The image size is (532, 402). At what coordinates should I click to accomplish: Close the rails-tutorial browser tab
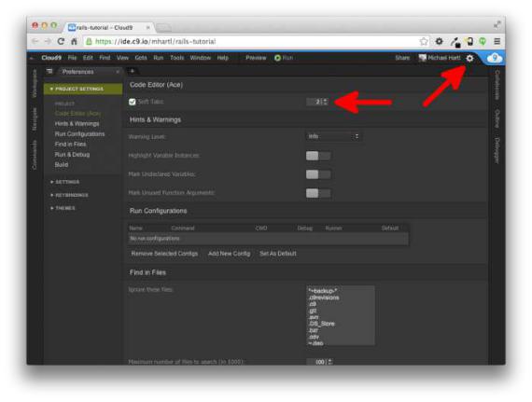(x=147, y=27)
